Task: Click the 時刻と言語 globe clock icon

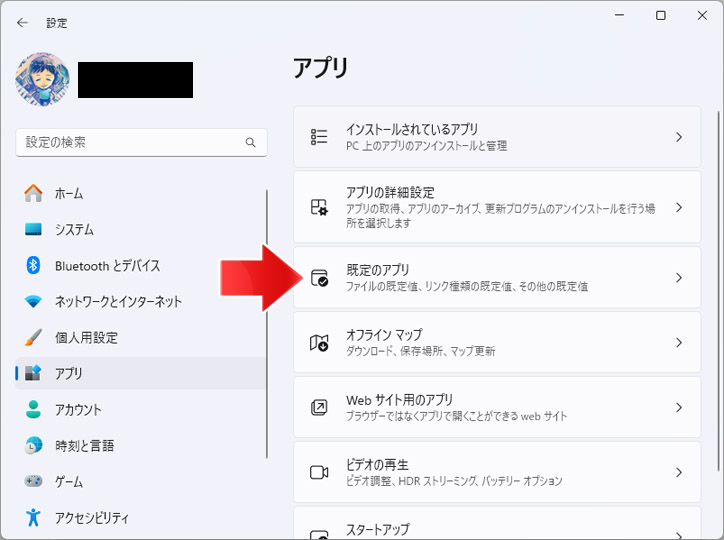Action: pyautogui.click(x=33, y=445)
